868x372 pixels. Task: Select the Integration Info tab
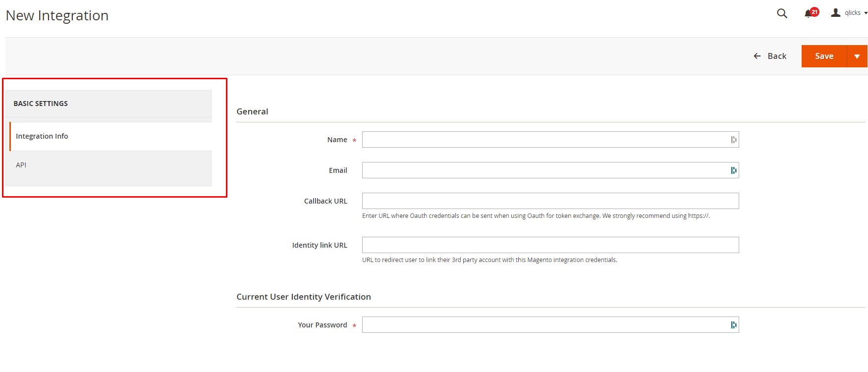coord(42,136)
